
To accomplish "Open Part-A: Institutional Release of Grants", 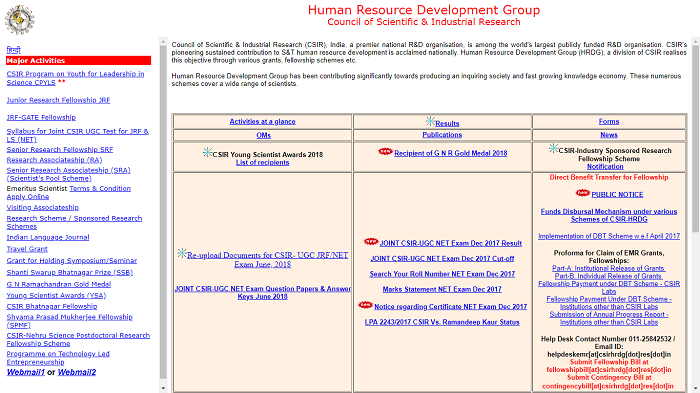I will (609, 268).
